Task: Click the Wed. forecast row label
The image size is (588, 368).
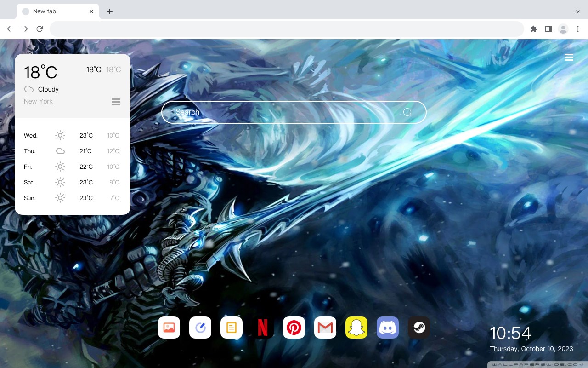Action: [31, 135]
